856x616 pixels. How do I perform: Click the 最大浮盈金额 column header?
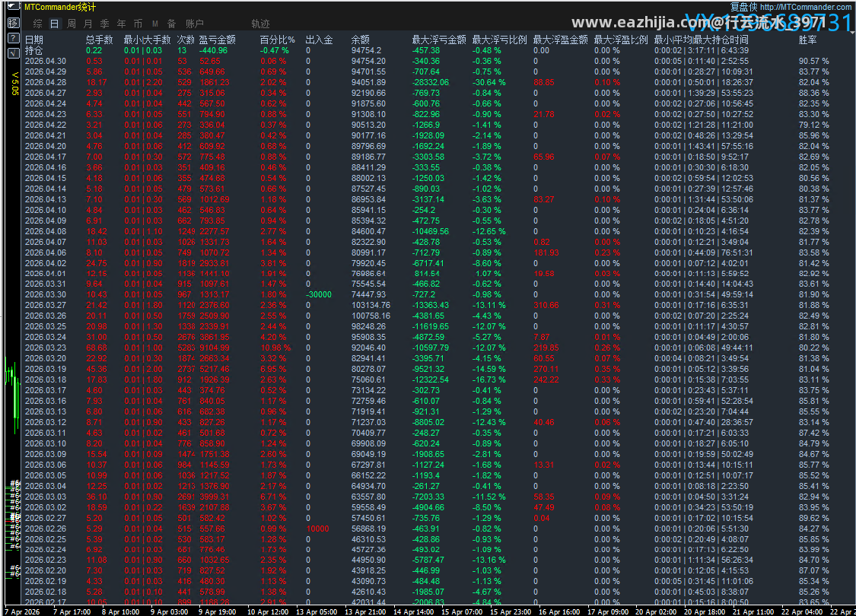pos(560,40)
